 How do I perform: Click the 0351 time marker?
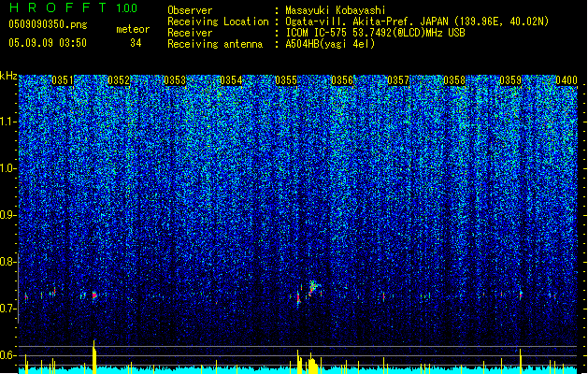coord(63,80)
